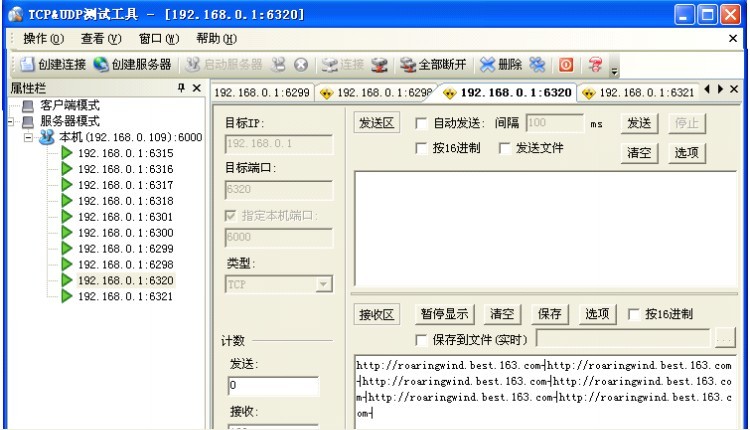Check the 保存到文件(实时) option
750x430 pixels.
tap(422, 339)
